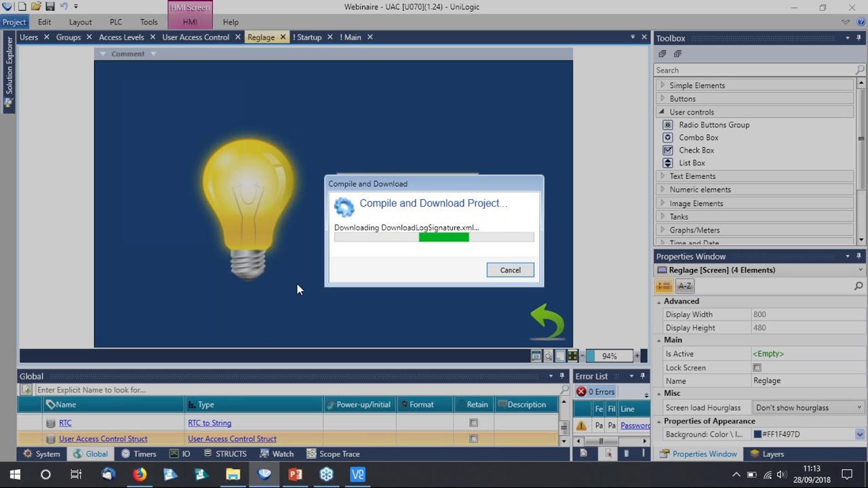Click the Undo arrow icon
This screenshot has width=868, height=488.
pos(64,6)
